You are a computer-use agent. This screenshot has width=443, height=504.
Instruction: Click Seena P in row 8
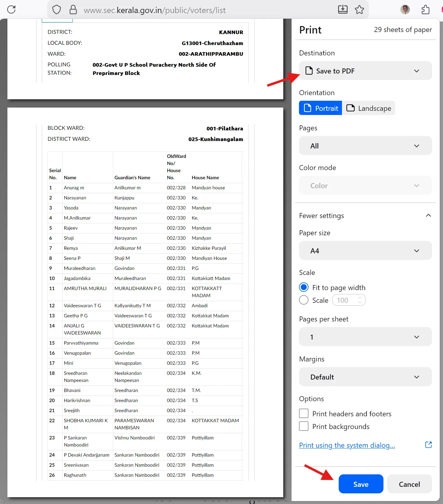click(72, 258)
